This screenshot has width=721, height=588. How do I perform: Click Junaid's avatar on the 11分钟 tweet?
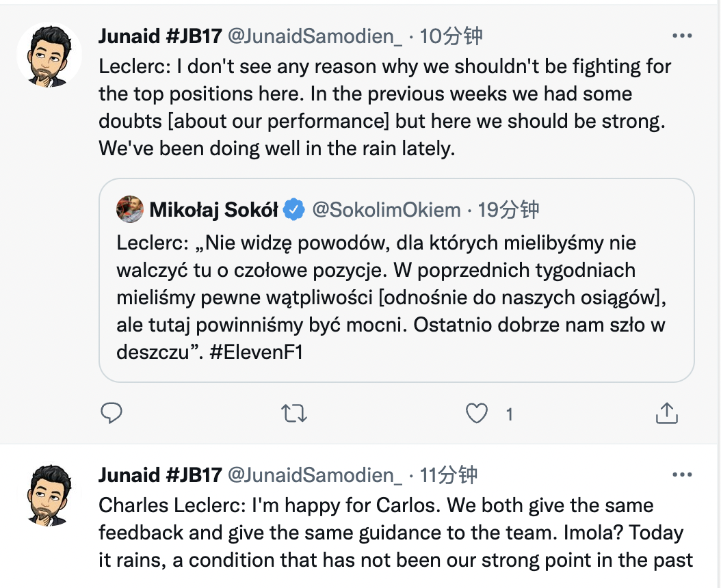click(x=49, y=495)
